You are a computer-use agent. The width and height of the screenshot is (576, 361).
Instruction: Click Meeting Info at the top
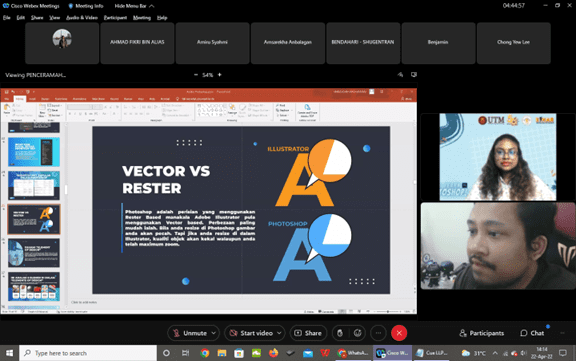[86, 6]
